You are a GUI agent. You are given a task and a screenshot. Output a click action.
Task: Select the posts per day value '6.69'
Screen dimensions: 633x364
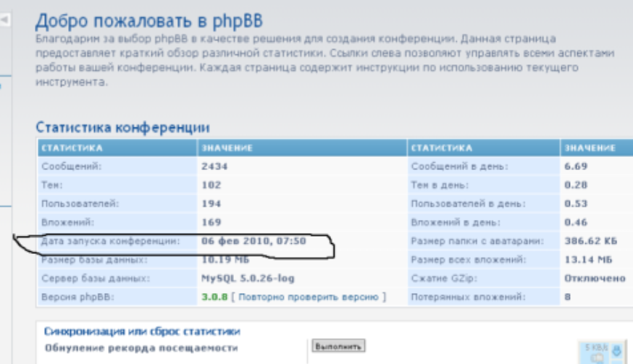[x=576, y=166]
